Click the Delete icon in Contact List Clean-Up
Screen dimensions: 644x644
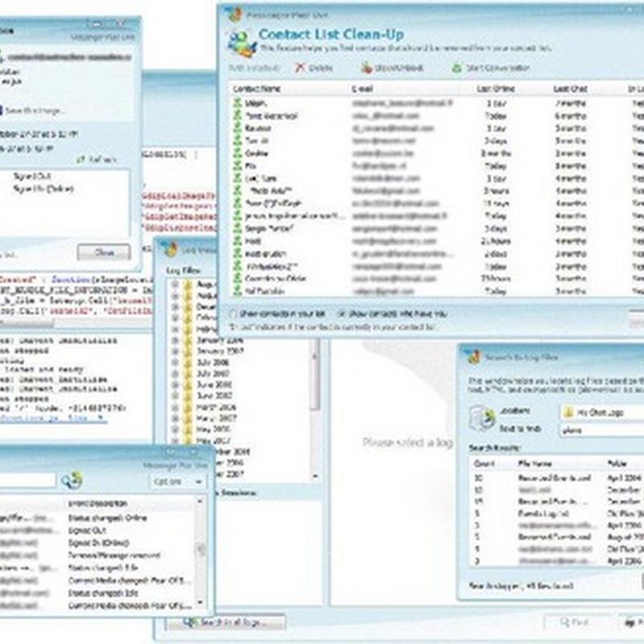point(299,68)
